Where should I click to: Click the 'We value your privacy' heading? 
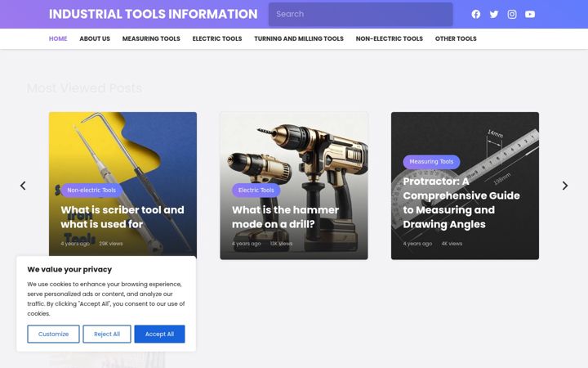coord(69,270)
